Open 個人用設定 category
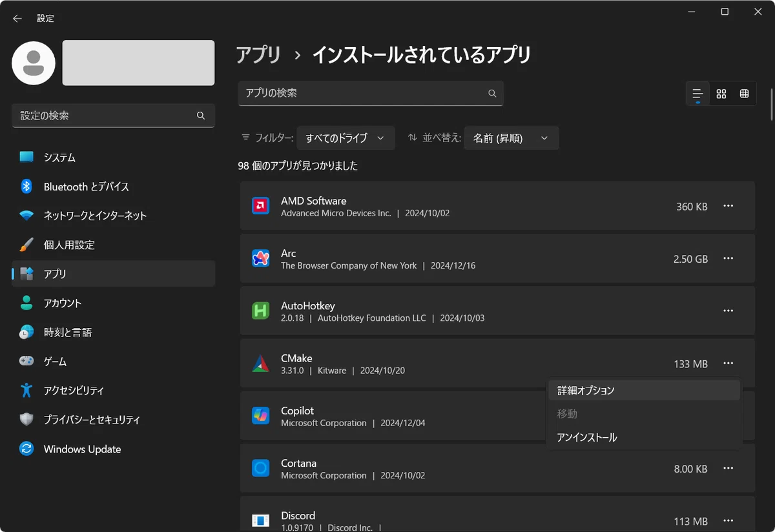775x532 pixels. pyautogui.click(x=113, y=245)
